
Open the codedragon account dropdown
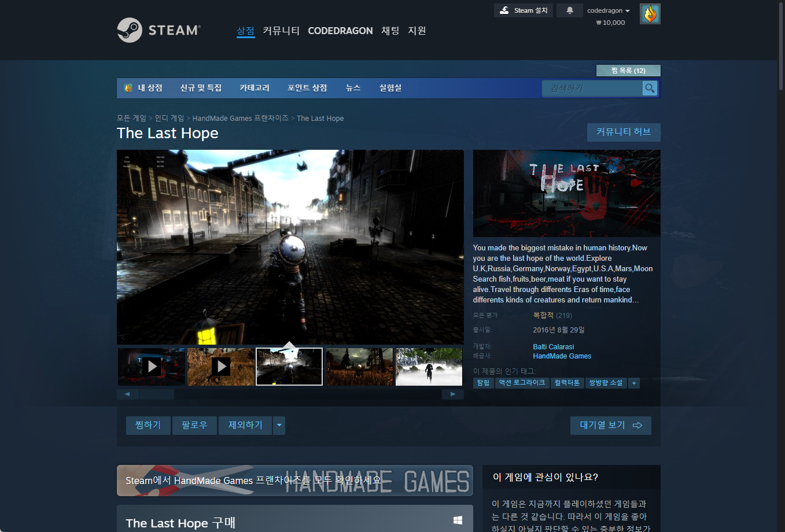pos(609,10)
